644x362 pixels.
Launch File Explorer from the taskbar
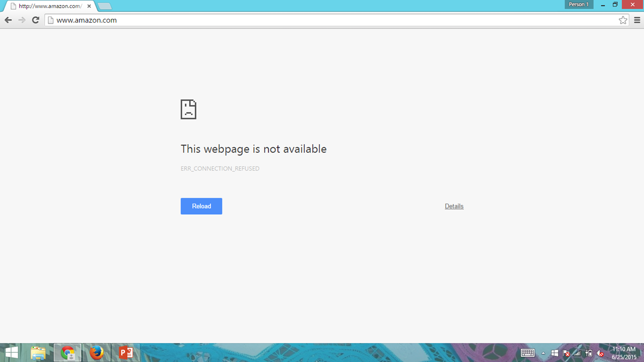(x=38, y=353)
